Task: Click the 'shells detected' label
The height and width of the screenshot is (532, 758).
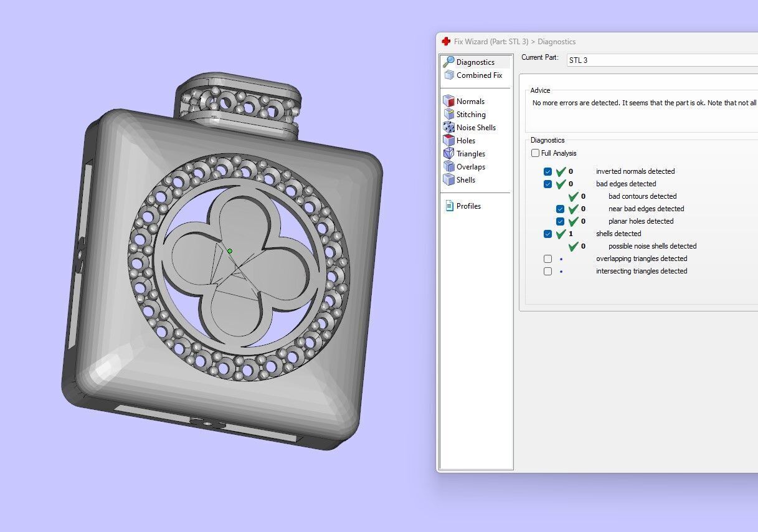Action: 618,234
